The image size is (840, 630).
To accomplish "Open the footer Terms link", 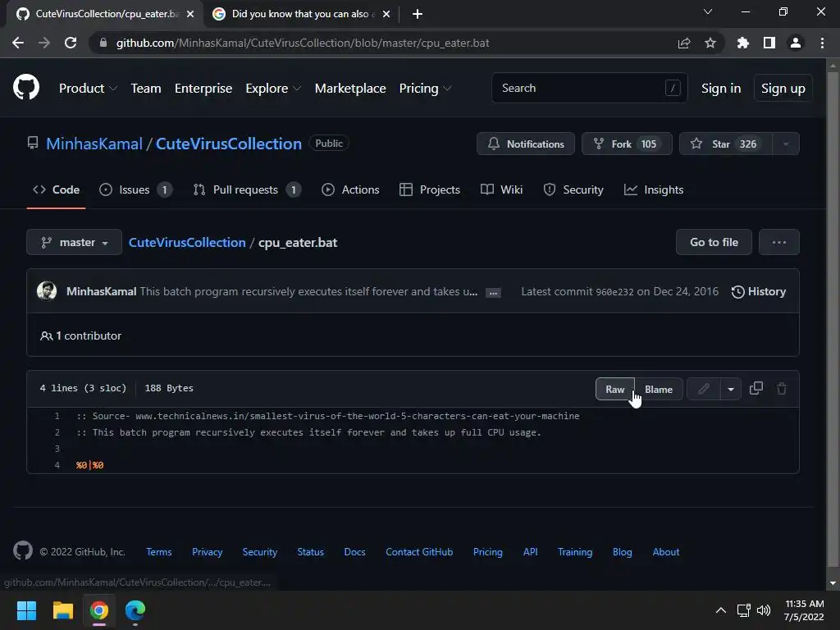I will click(159, 552).
